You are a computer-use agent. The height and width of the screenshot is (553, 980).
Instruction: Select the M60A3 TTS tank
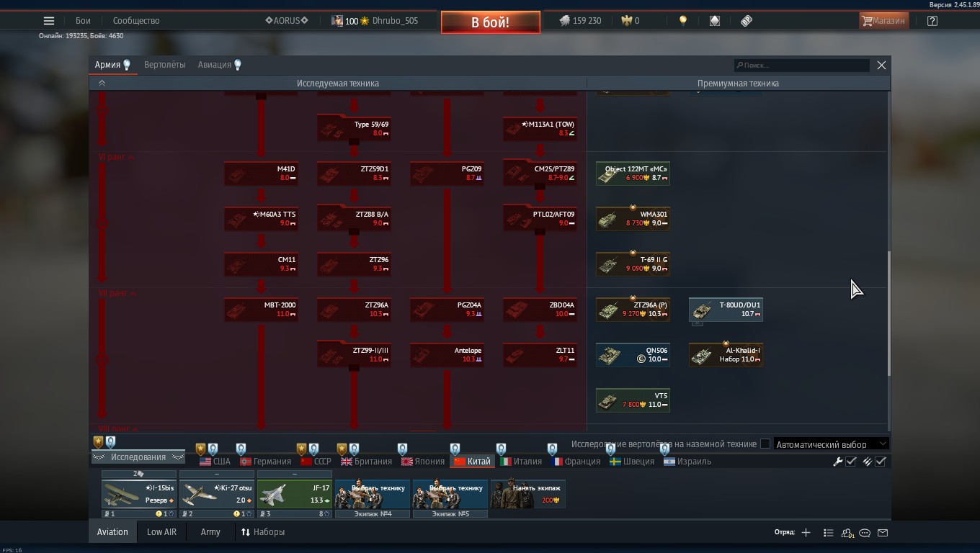261,219
